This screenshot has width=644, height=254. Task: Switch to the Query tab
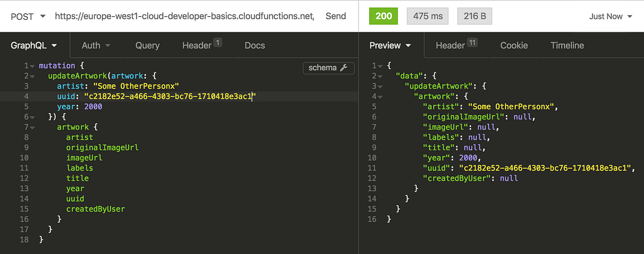148,46
